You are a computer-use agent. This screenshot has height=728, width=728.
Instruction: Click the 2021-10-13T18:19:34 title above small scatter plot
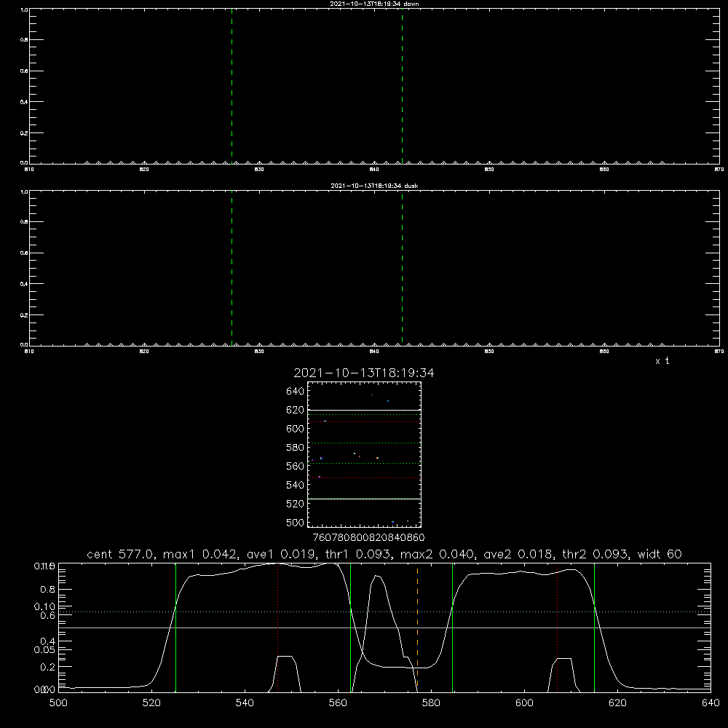(364, 373)
